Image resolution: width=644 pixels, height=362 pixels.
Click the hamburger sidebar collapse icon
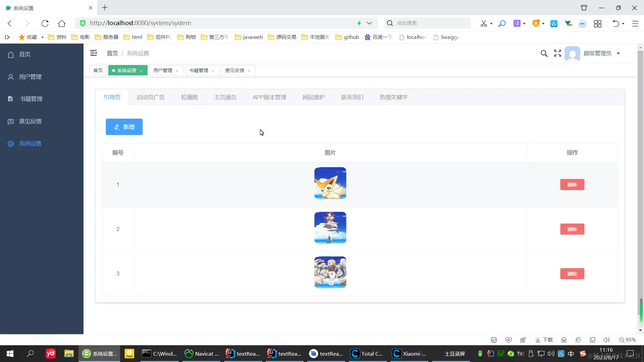[x=94, y=53]
